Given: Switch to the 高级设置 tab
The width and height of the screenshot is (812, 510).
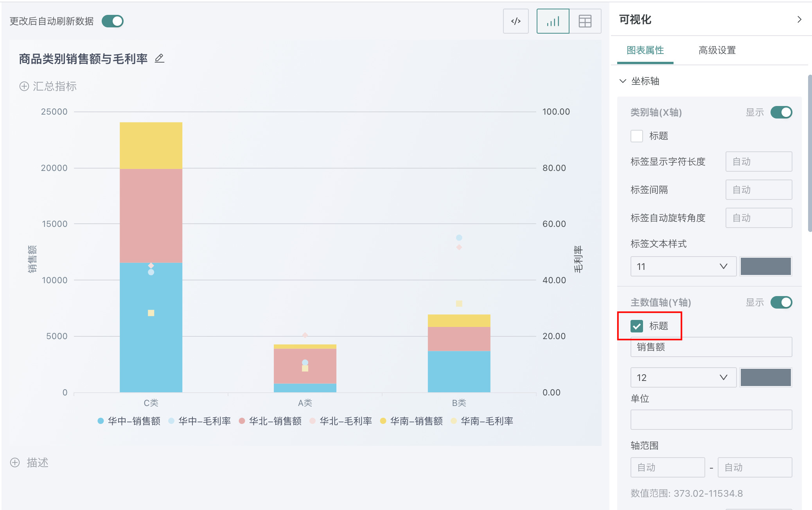Looking at the screenshot, I should 717,50.
